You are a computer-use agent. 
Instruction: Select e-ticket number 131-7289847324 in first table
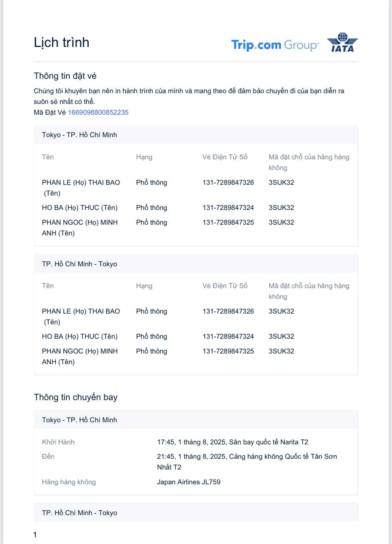[x=228, y=208]
